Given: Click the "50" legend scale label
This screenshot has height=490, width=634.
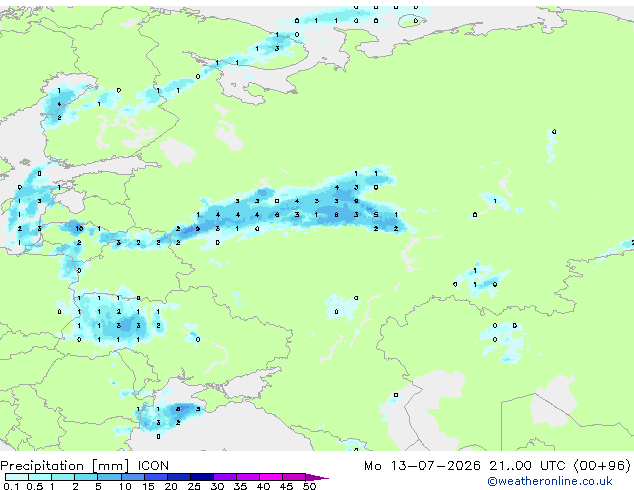Looking at the screenshot, I should point(309,486).
